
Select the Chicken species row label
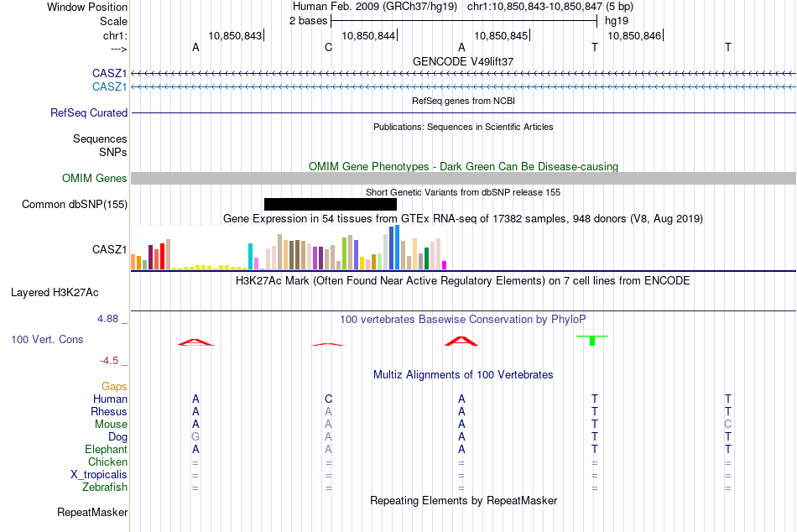click(107, 462)
